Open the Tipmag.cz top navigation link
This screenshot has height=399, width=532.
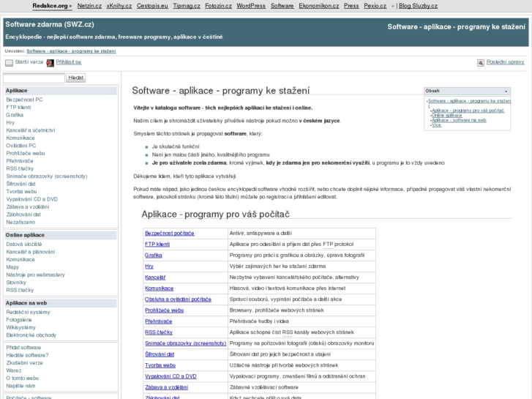coord(187,6)
